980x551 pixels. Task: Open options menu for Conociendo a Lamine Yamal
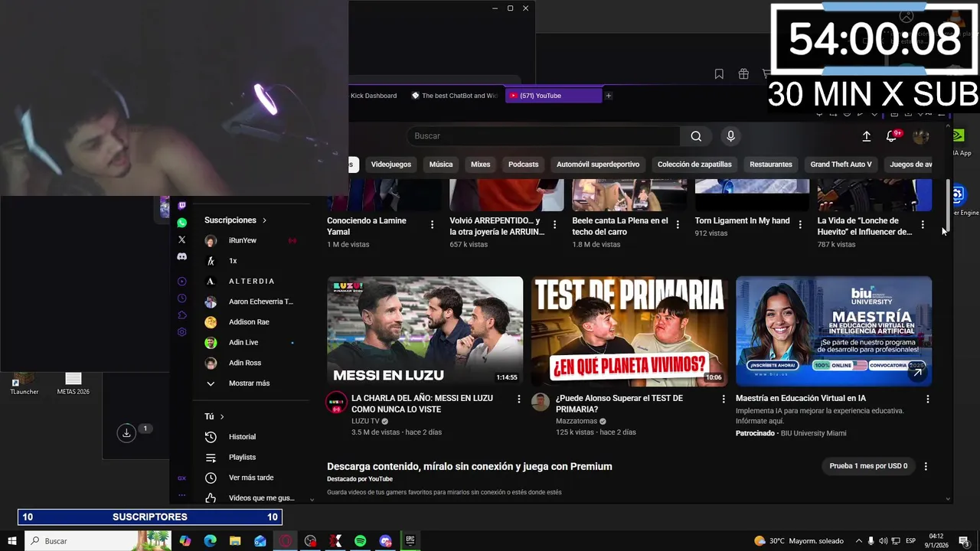432,225
